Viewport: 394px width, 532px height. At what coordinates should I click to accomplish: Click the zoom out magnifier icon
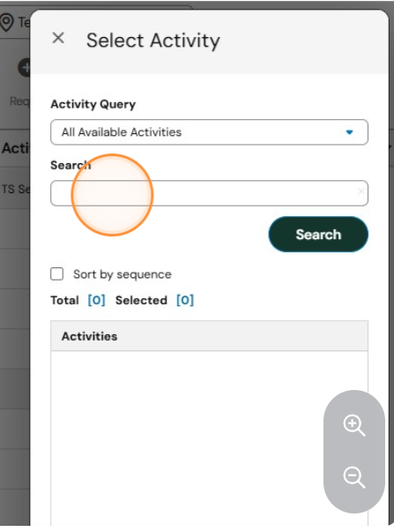coord(354,477)
